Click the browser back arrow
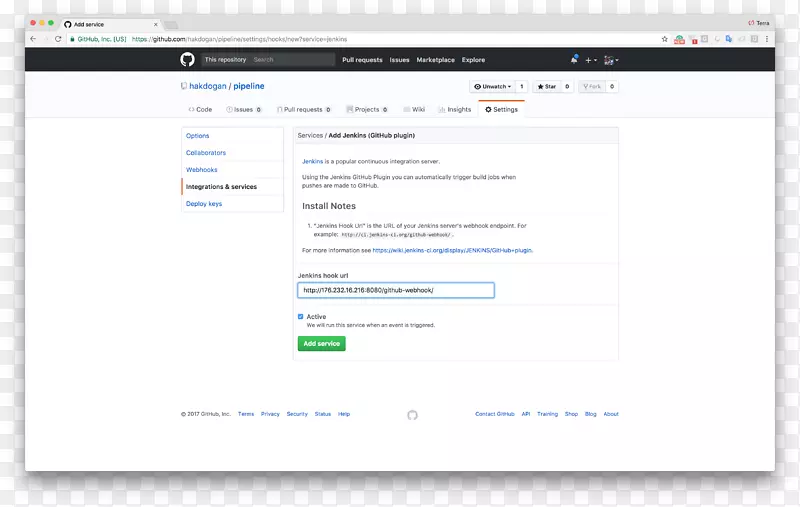 [x=33, y=39]
